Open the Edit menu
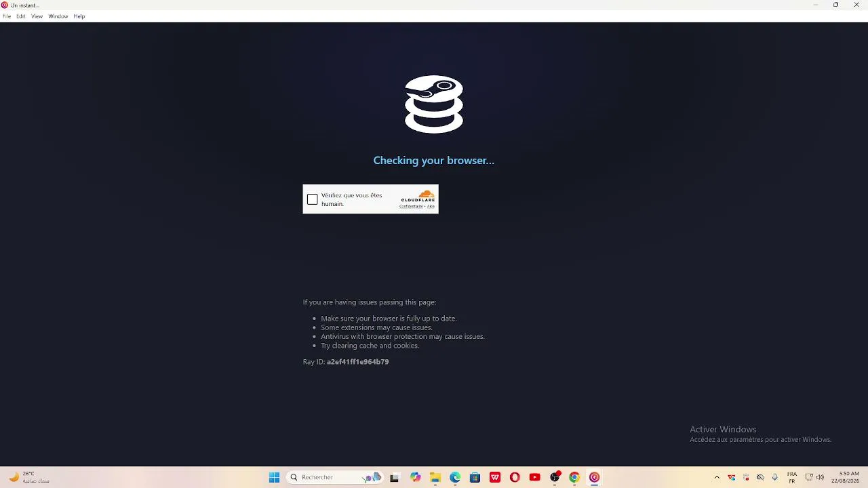Viewport: 868px width, 488px height. [21, 16]
